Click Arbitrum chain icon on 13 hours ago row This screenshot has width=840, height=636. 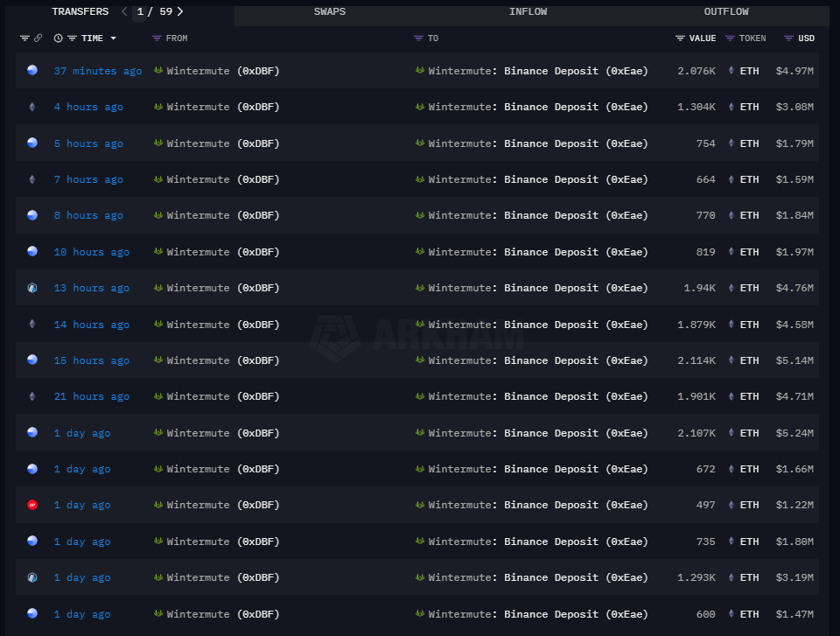click(32, 288)
